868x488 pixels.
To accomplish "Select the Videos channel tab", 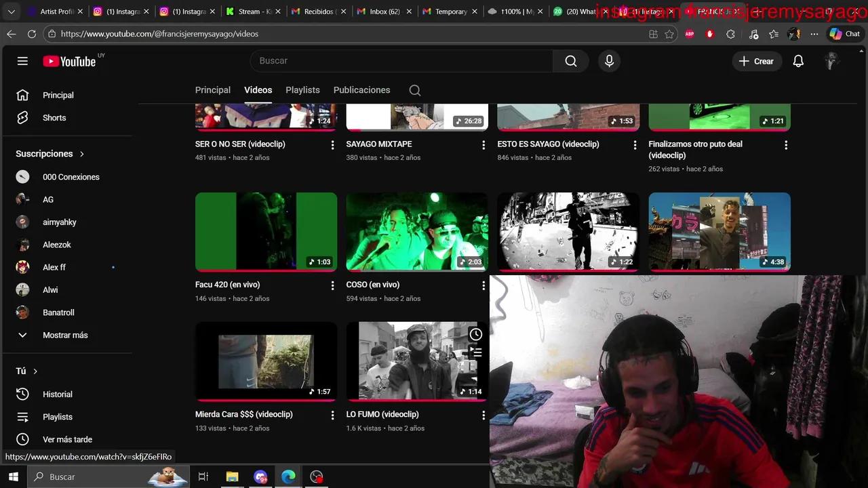I will point(258,90).
